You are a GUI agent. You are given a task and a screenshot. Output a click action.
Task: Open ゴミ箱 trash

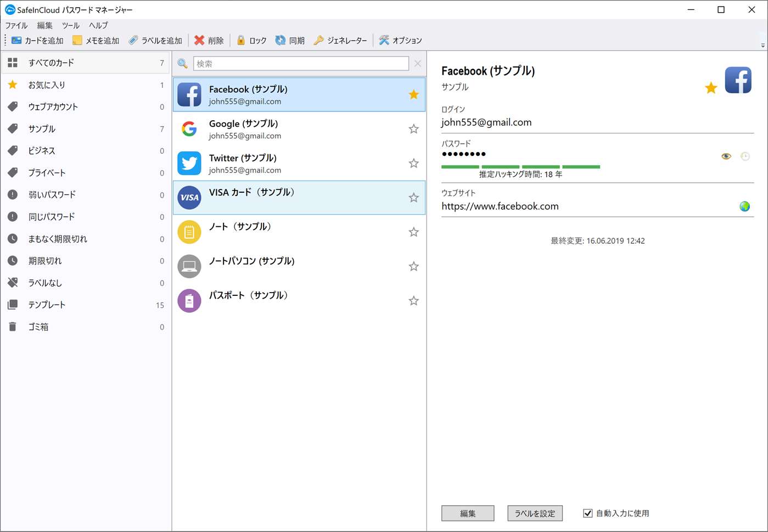(x=86, y=327)
